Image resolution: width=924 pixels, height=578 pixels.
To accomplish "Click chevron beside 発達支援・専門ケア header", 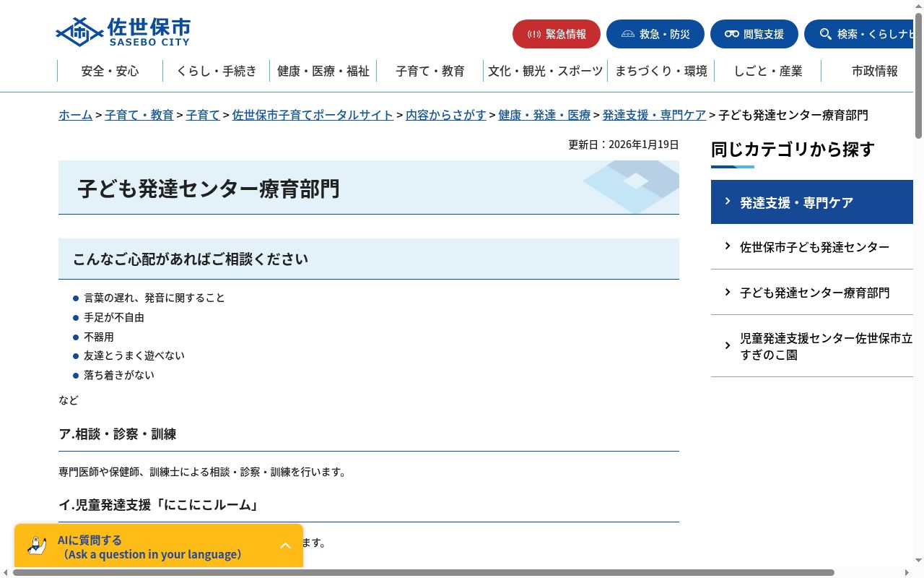I will 728,202.
